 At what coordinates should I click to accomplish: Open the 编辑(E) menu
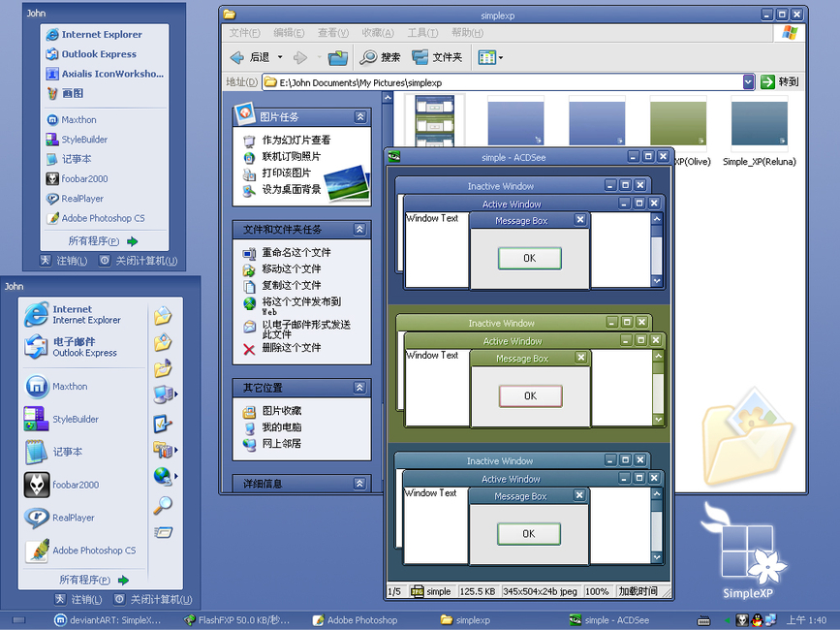tap(289, 33)
